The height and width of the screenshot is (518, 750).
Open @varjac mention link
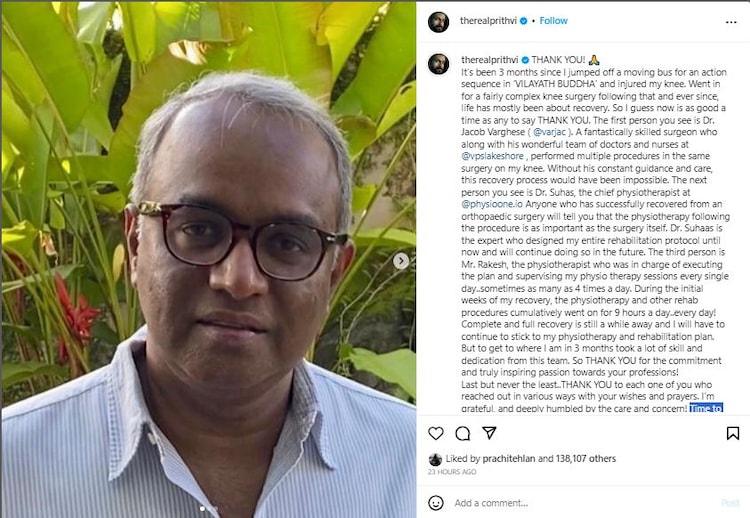549,132
